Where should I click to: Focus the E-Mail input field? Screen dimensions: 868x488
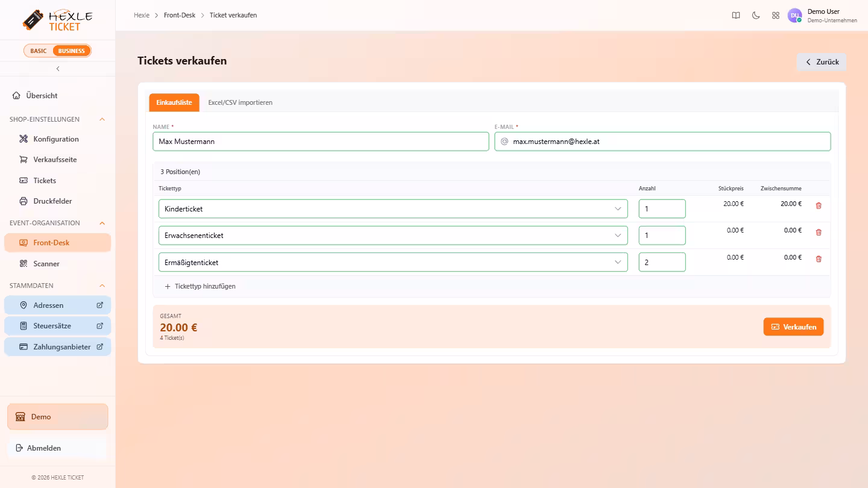tap(662, 142)
